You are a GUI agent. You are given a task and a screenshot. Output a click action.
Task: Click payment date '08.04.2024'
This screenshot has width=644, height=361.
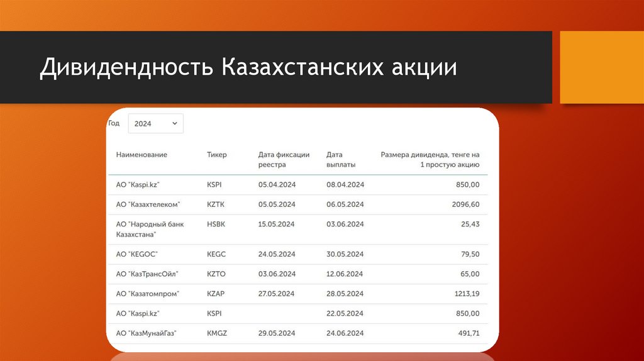[345, 185]
